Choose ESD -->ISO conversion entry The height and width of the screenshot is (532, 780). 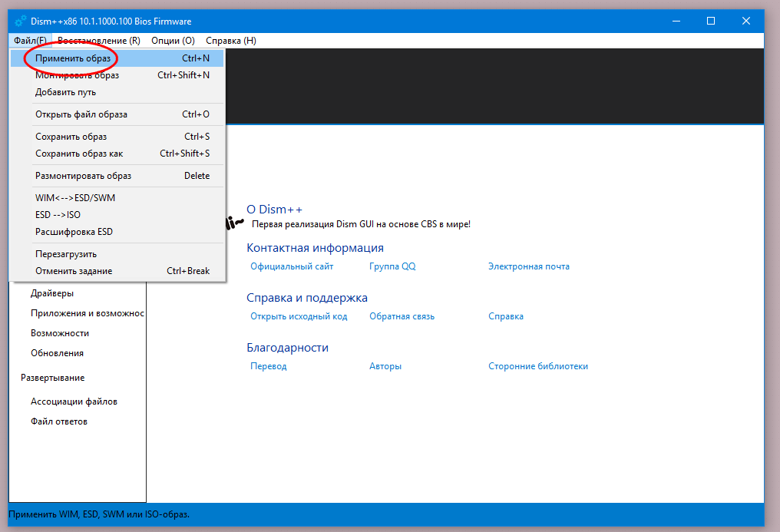pyautogui.click(x=117, y=215)
